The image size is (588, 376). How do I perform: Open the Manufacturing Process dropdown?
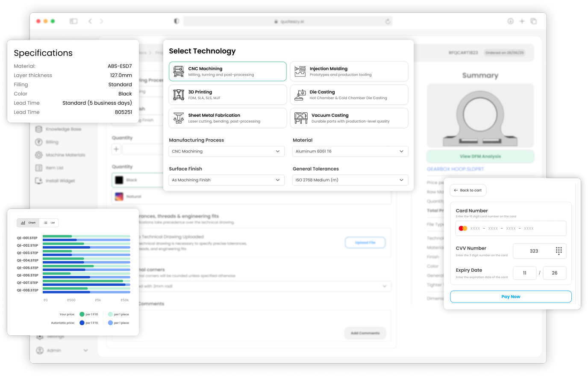point(226,151)
